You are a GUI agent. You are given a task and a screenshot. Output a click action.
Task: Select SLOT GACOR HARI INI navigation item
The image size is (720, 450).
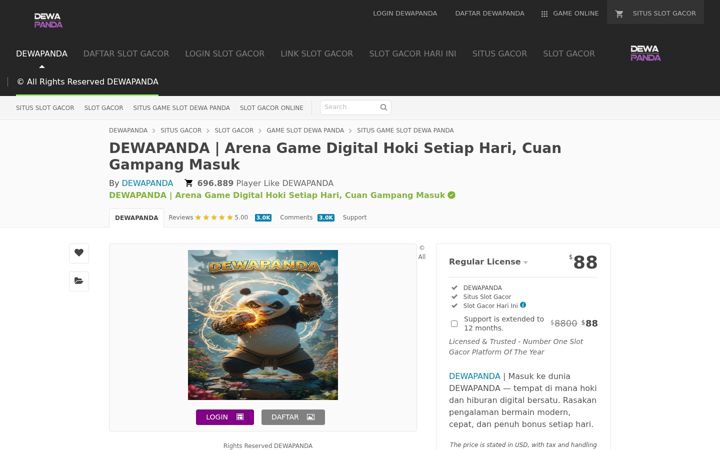click(413, 54)
